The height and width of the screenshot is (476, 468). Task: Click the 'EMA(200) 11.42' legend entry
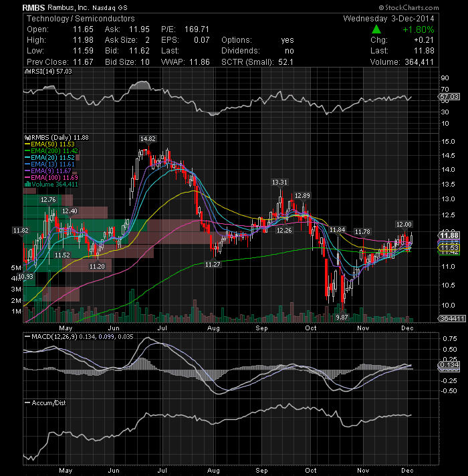click(54, 151)
